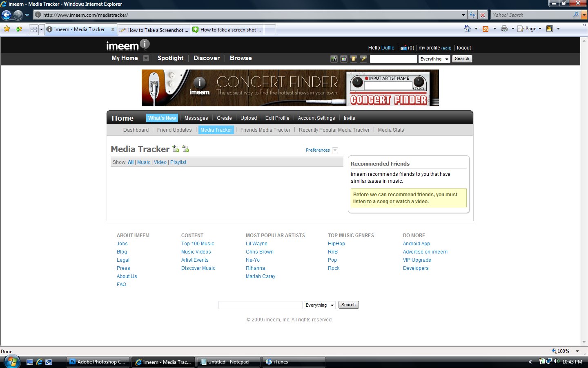Open Spotlight in main navigation
588x368 pixels.
point(170,58)
